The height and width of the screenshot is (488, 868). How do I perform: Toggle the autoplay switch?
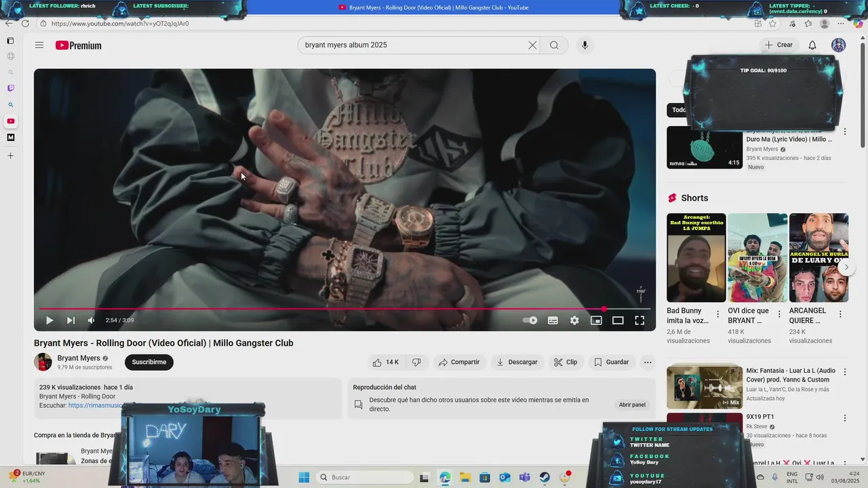pyautogui.click(x=530, y=321)
